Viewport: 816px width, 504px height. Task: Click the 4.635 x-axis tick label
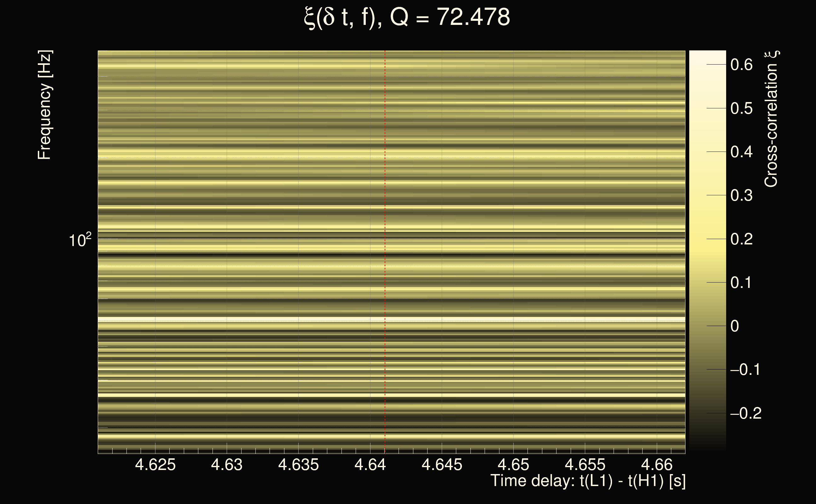pyautogui.click(x=298, y=465)
